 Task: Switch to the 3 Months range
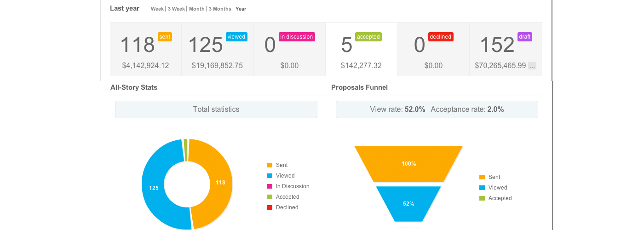[x=220, y=9]
